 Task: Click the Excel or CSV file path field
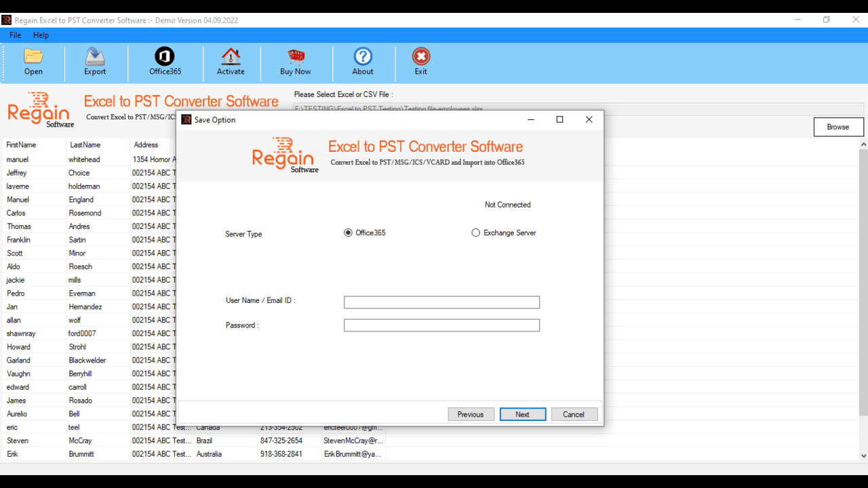point(578,108)
